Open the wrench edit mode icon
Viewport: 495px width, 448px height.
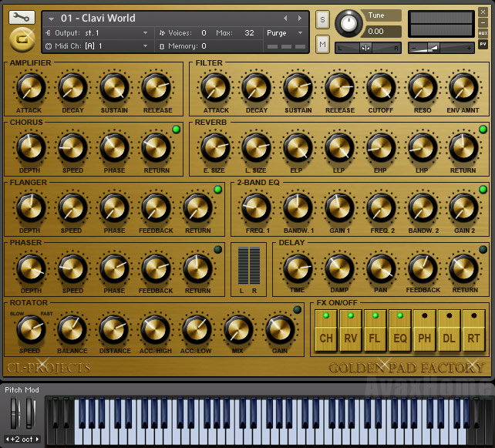22,18
